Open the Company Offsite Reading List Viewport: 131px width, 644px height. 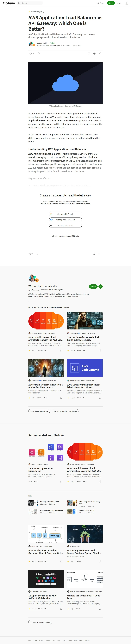coord(90,502)
